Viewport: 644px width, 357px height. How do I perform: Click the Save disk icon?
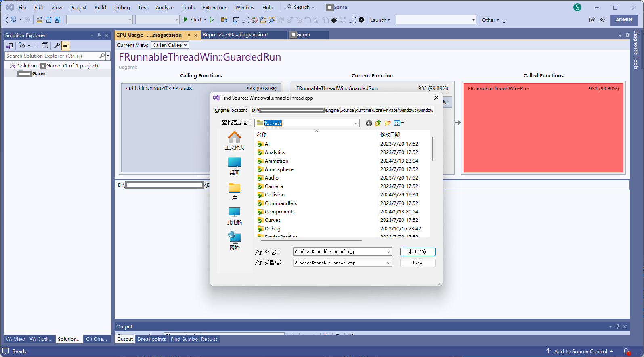pos(48,20)
